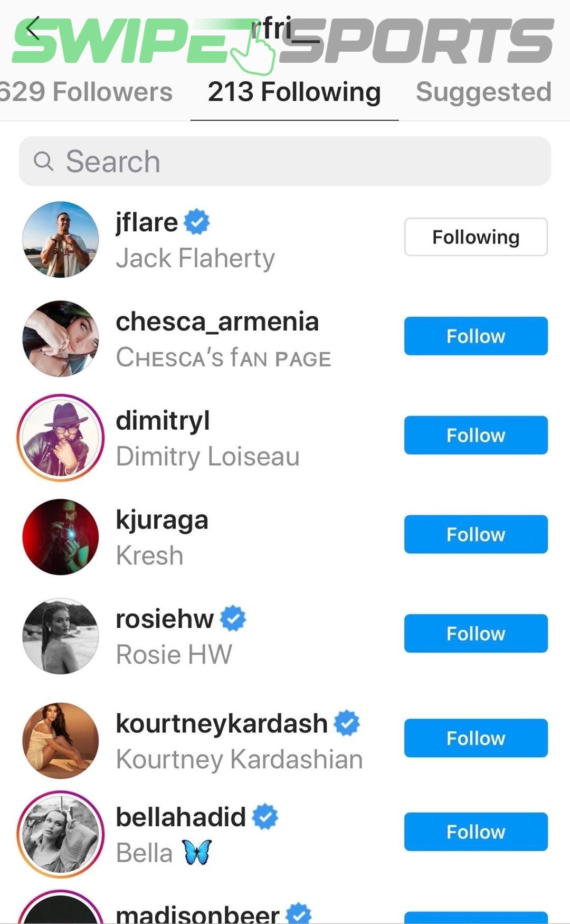This screenshot has width=570, height=924.
Task: Unfollow jflare via the Following button
Action: (476, 237)
